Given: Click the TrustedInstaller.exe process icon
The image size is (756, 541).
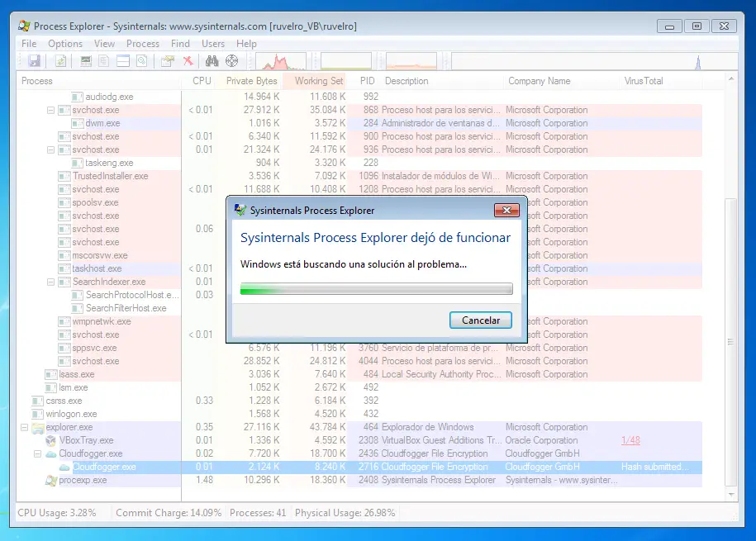Looking at the screenshot, I should [x=64, y=176].
